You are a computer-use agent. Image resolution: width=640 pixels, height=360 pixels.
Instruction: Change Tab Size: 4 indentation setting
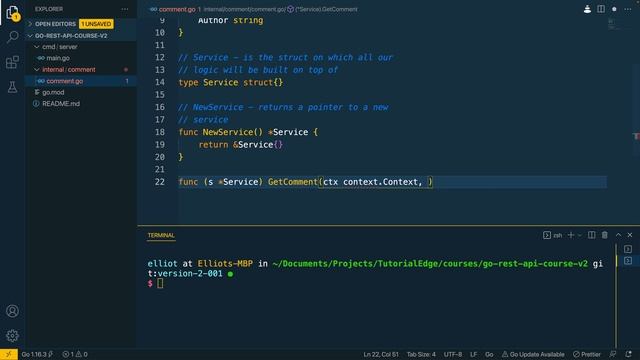421,354
